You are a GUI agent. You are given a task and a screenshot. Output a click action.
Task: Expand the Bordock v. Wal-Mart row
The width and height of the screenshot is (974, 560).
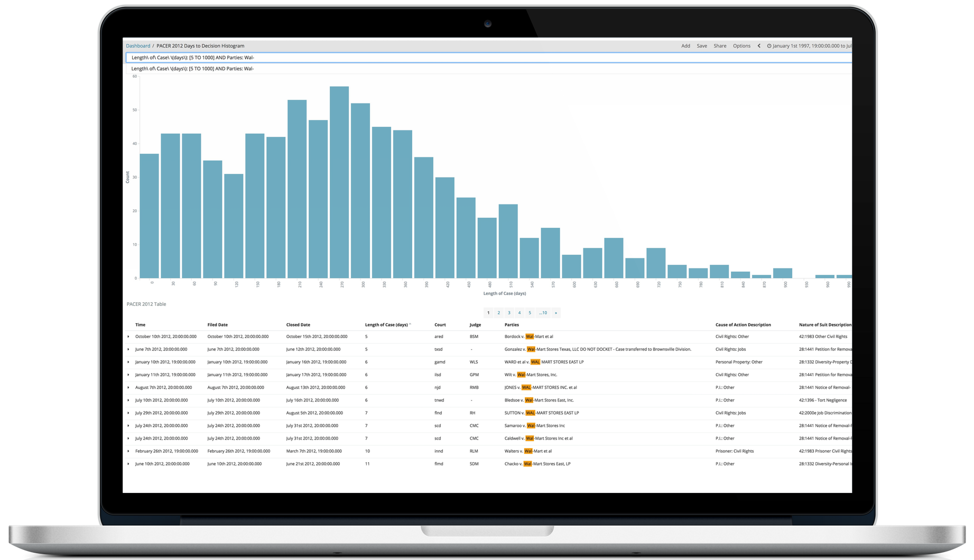click(128, 337)
